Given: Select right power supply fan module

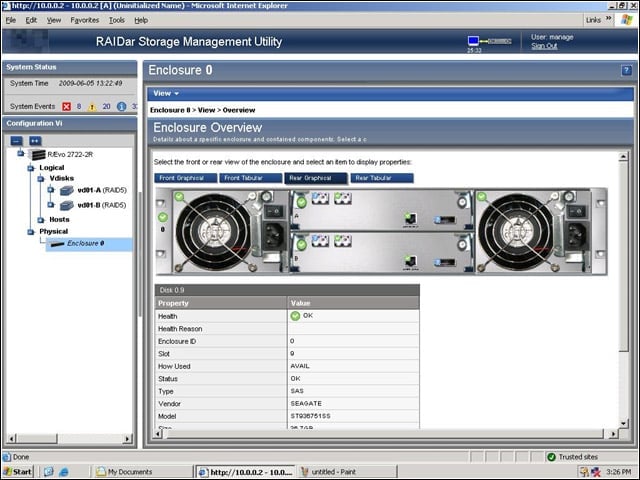Looking at the screenshot, I should [532, 232].
